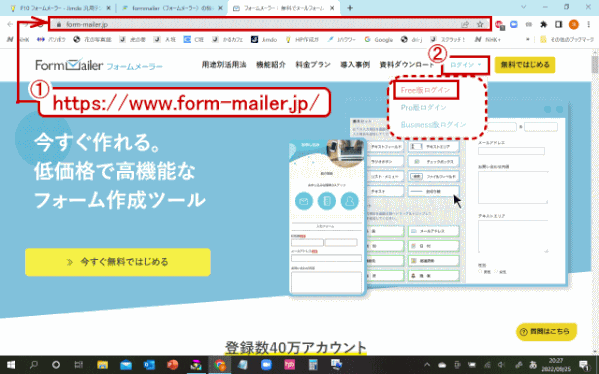Click the 今すぐ無料ではじめる button
This screenshot has height=374, width=599.
coord(118,262)
